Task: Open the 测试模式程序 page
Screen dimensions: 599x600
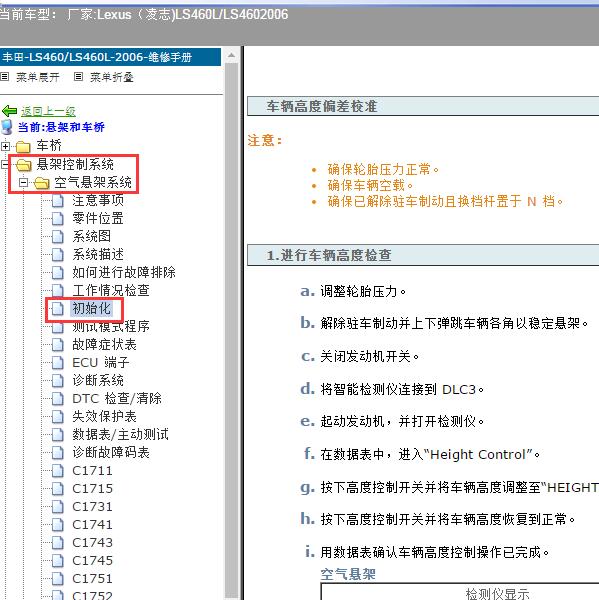Action: (111, 326)
